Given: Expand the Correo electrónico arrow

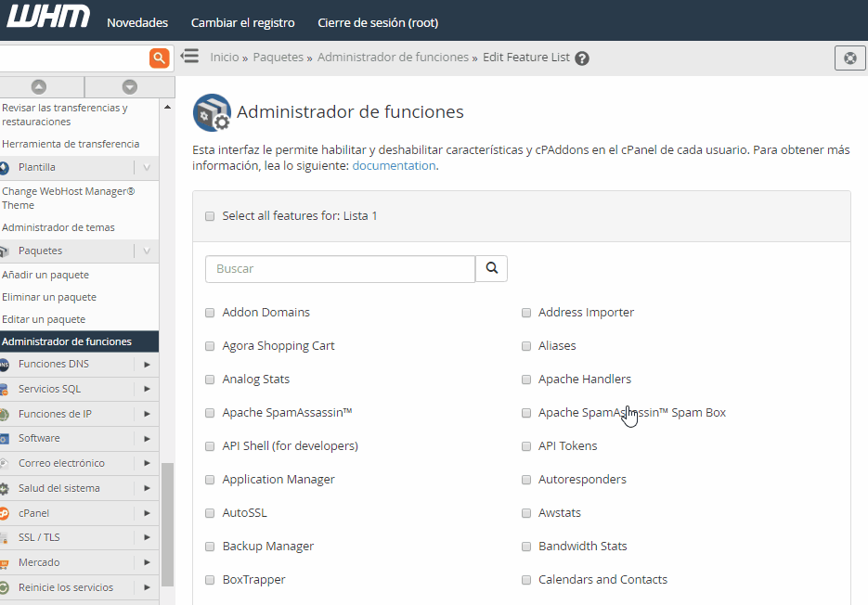Looking at the screenshot, I should click(x=147, y=463).
